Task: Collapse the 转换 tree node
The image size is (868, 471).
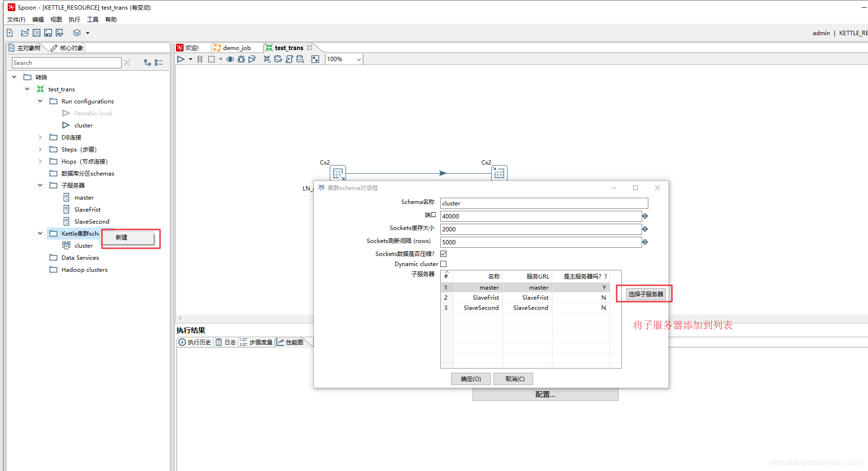Action: click(x=14, y=77)
